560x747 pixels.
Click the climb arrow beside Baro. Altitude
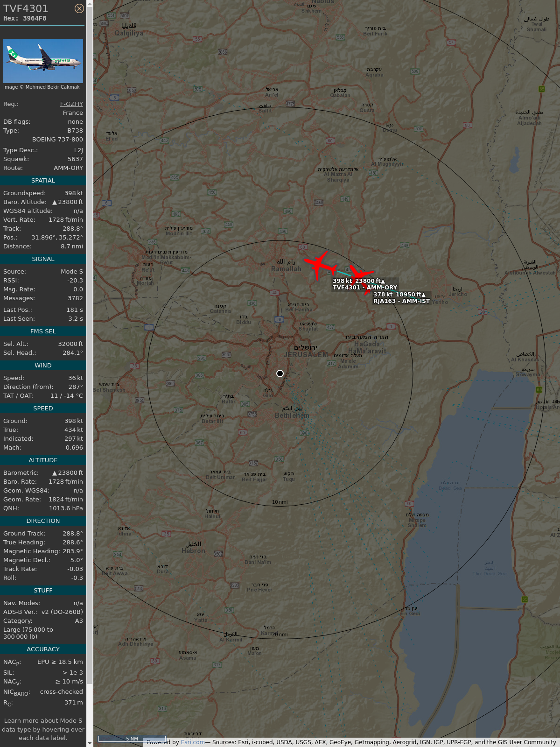pos(55,203)
